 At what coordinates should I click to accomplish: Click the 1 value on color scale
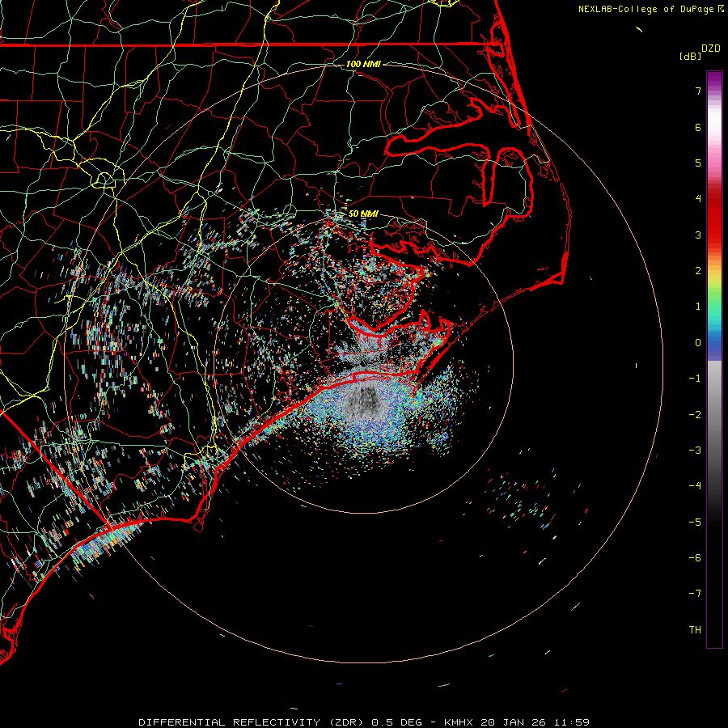[x=698, y=307]
